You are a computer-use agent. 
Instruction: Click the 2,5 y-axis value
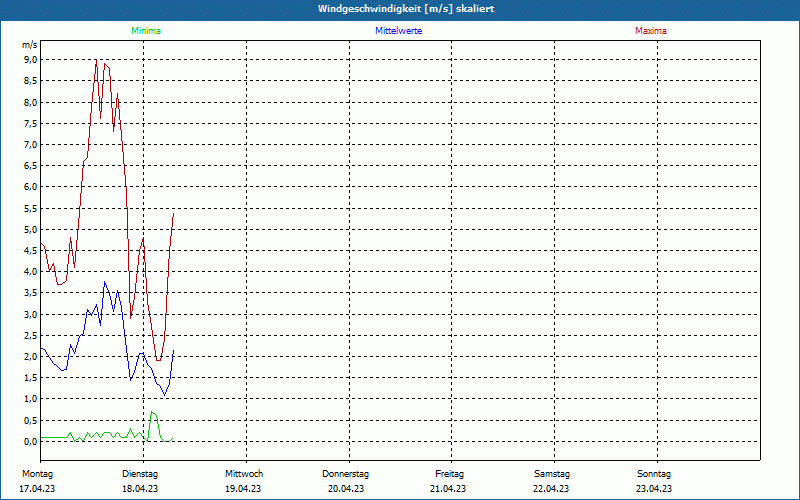31,336
